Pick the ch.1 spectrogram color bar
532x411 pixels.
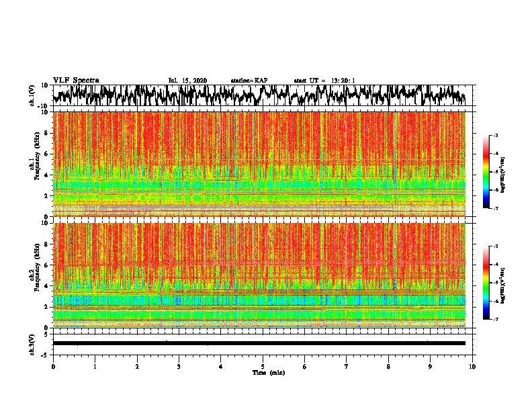pos(486,172)
